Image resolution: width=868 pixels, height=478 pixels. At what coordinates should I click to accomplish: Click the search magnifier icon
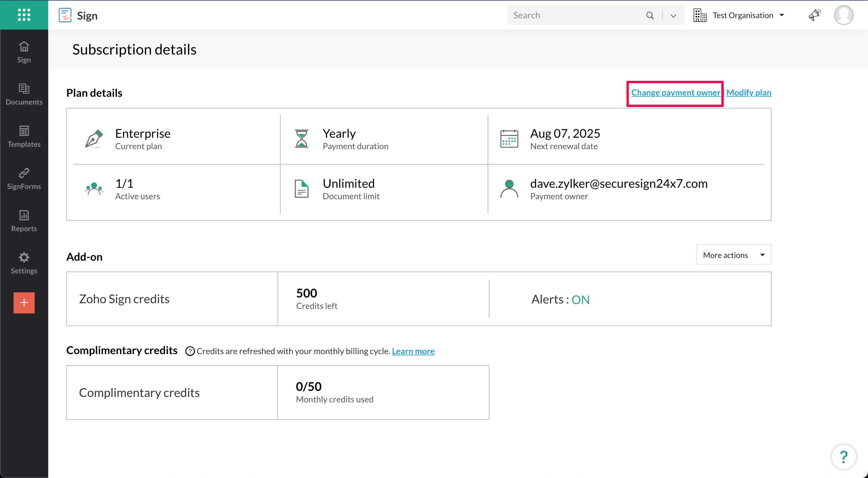(x=650, y=15)
